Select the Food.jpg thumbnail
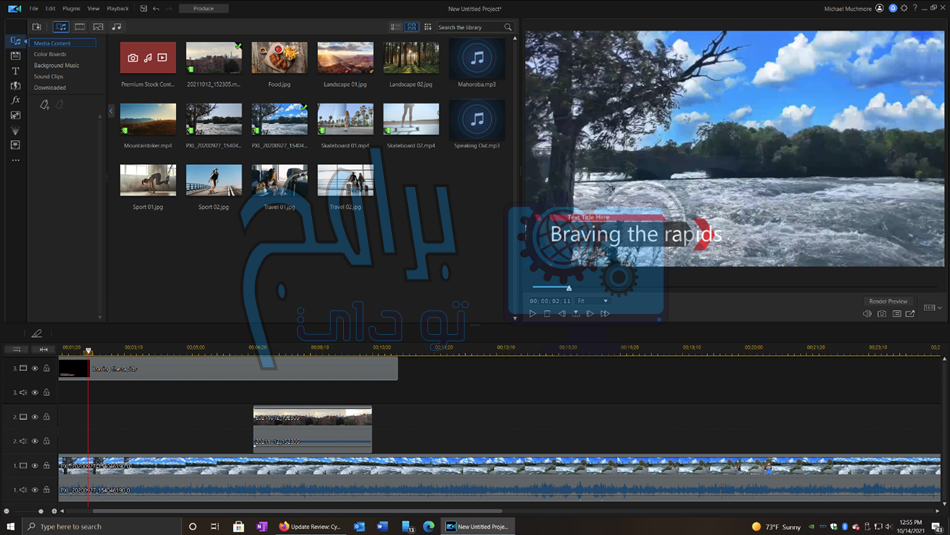Screen dimensions: 950x535 tap(279, 58)
